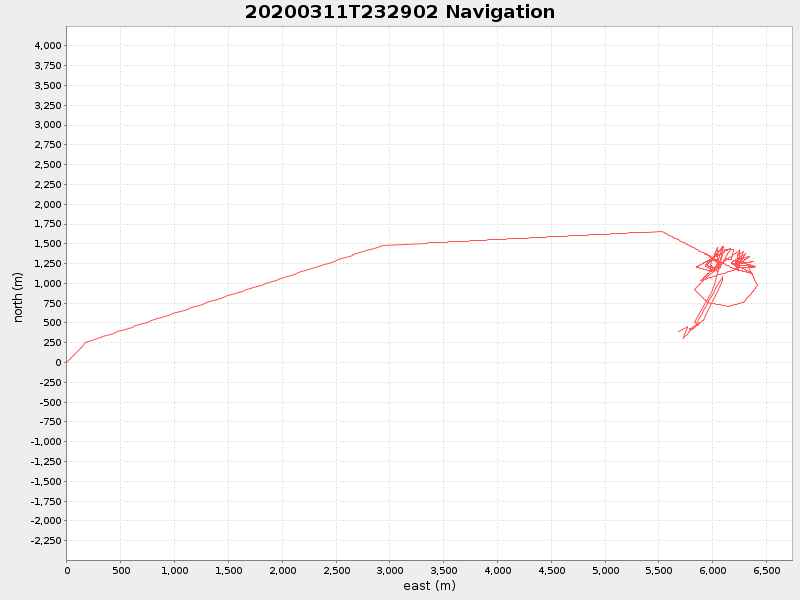This screenshot has width=800, height=600.
Task: Click the 'east (m)' axis label
Action: click(429, 586)
